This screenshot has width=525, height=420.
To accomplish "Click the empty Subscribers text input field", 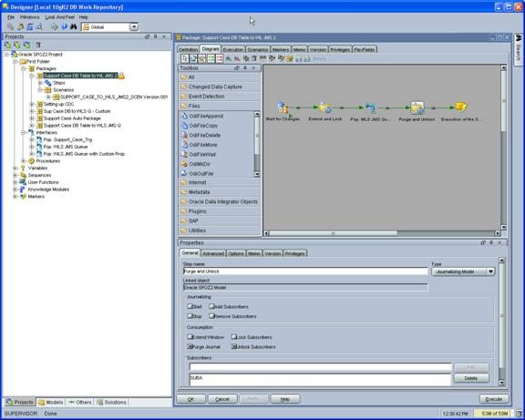I will coord(321,367).
